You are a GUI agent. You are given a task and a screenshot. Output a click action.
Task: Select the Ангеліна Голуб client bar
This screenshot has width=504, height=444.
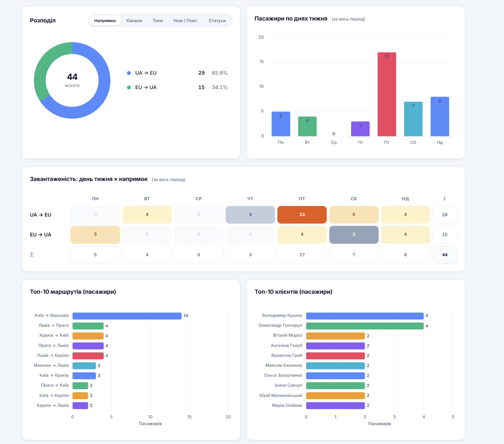coord(335,346)
